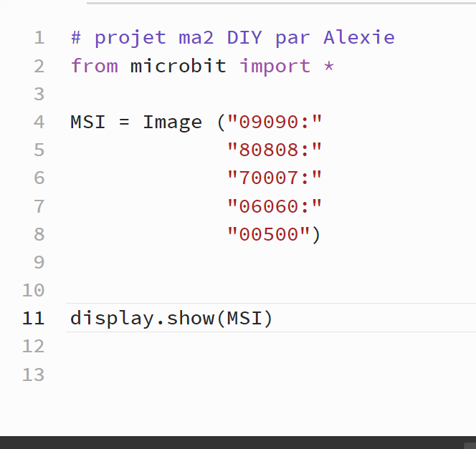Click the string "06060:" on line 7
The width and height of the screenshot is (476, 449).
(275, 206)
